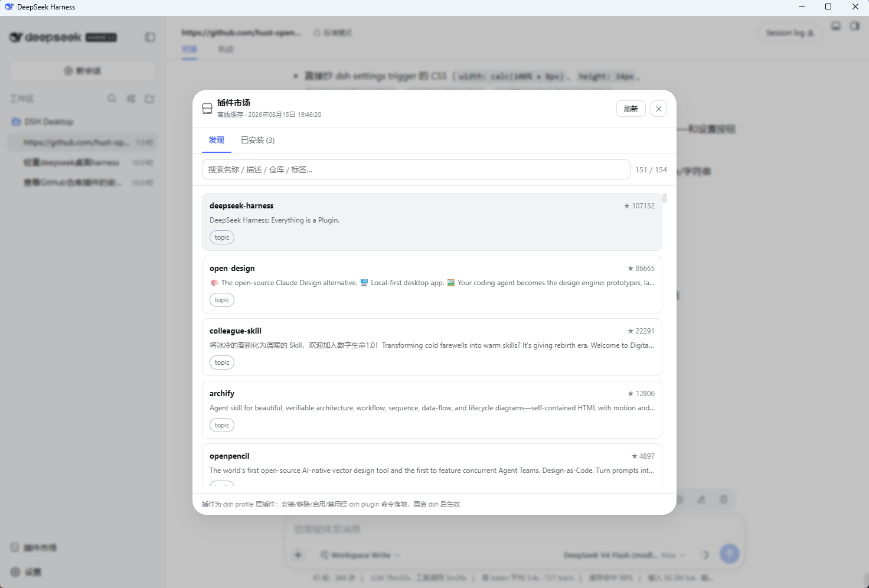Click 'DeepSeek Harness: Everything is a Plugin.' description

point(275,220)
